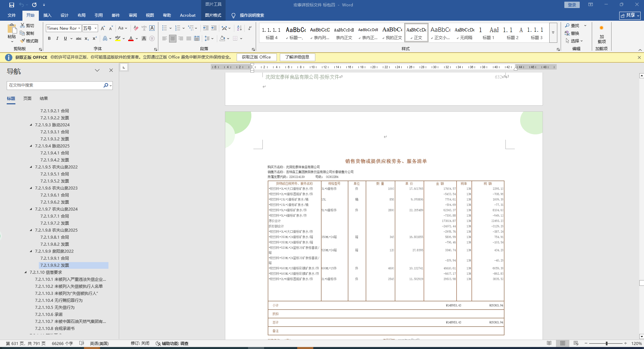This screenshot has height=349, width=644.
Task: Toggle bold formatting
Action: pyautogui.click(x=49, y=39)
